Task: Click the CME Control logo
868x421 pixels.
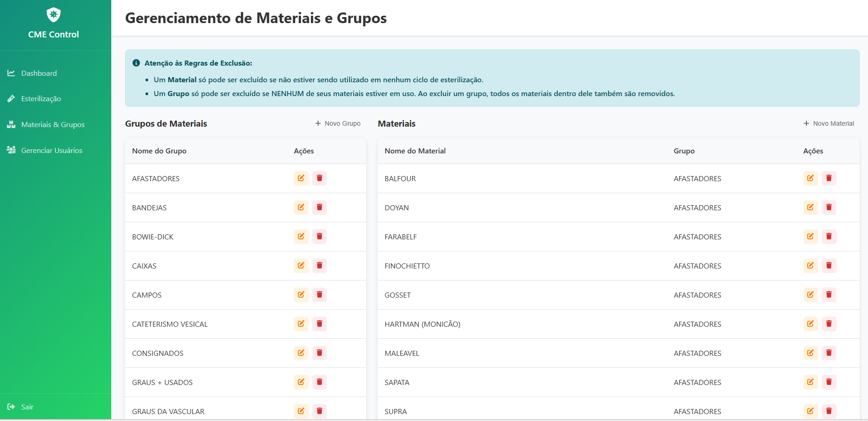Action: (54, 15)
